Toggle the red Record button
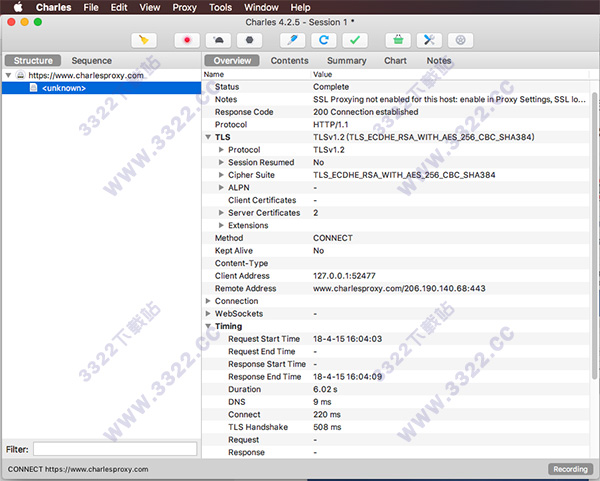Image resolution: width=600 pixels, height=481 pixels. [x=187, y=40]
